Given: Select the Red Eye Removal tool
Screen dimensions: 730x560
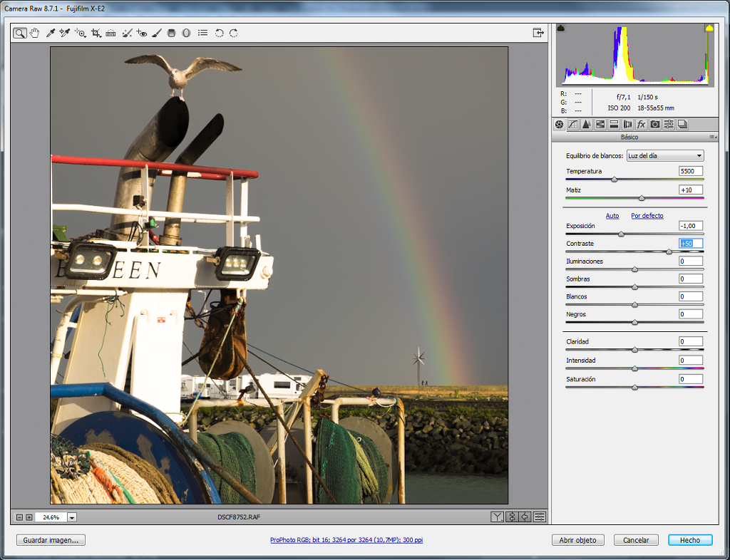Looking at the screenshot, I should [x=142, y=33].
